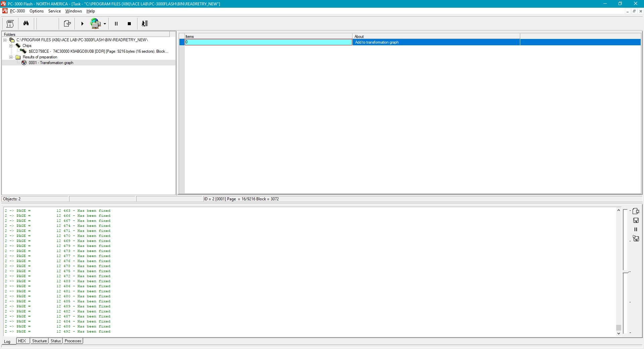This screenshot has width=644, height=349.
Task: Open the Service menu
Action: (x=54, y=11)
